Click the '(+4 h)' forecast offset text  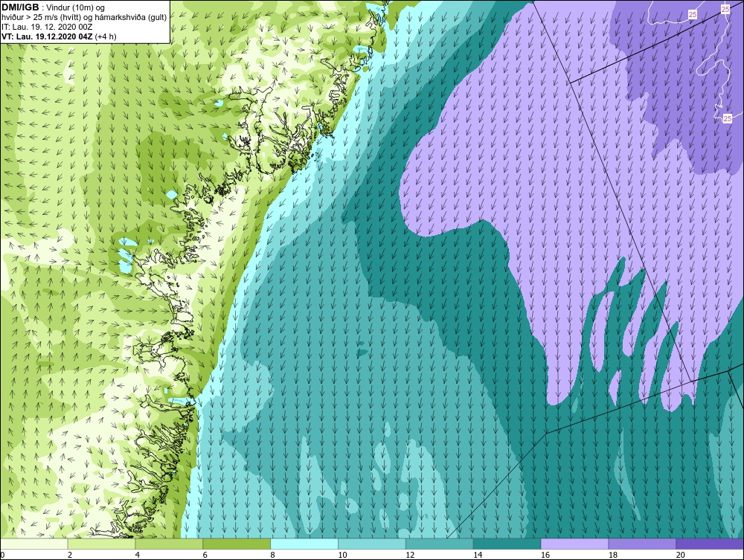click(x=106, y=36)
